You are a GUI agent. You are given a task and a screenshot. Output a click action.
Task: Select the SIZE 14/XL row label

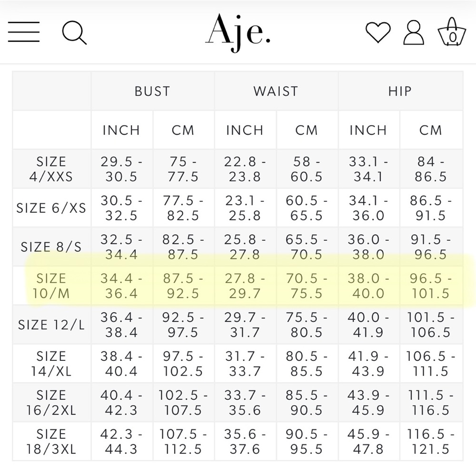(51, 363)
